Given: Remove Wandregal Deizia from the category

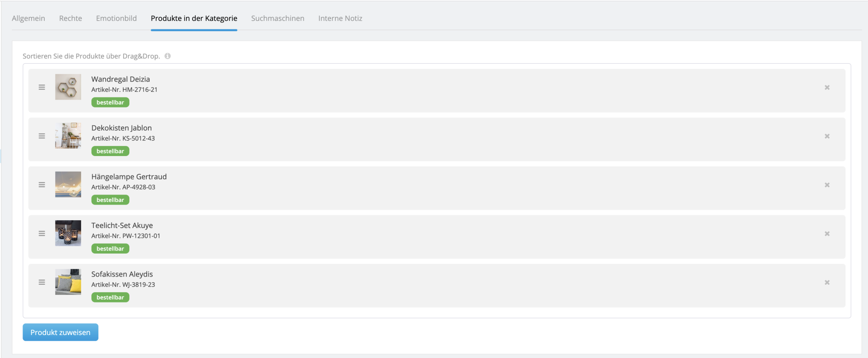Looking at the screenshot, I should [827, 88].
